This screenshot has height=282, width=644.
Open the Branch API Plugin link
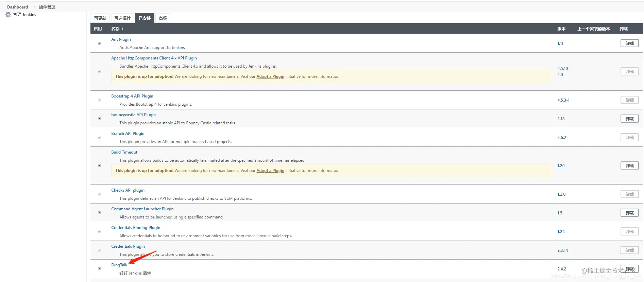pyautogui.click(x=128, y=134)
